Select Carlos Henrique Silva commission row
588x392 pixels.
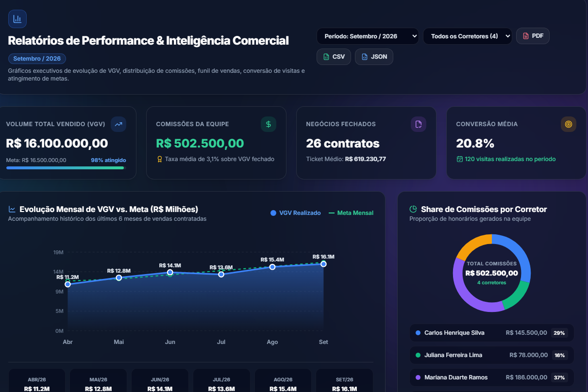492,333
